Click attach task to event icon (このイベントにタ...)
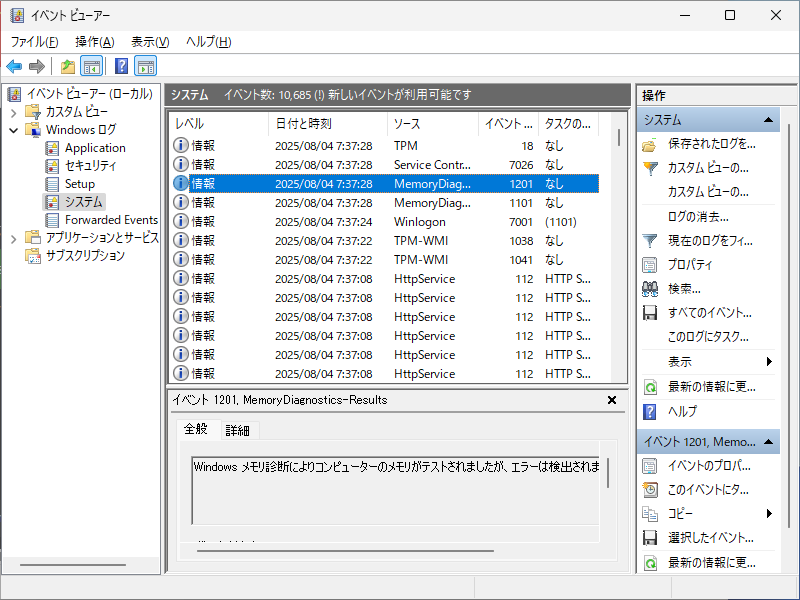 (x=650, y=490)
